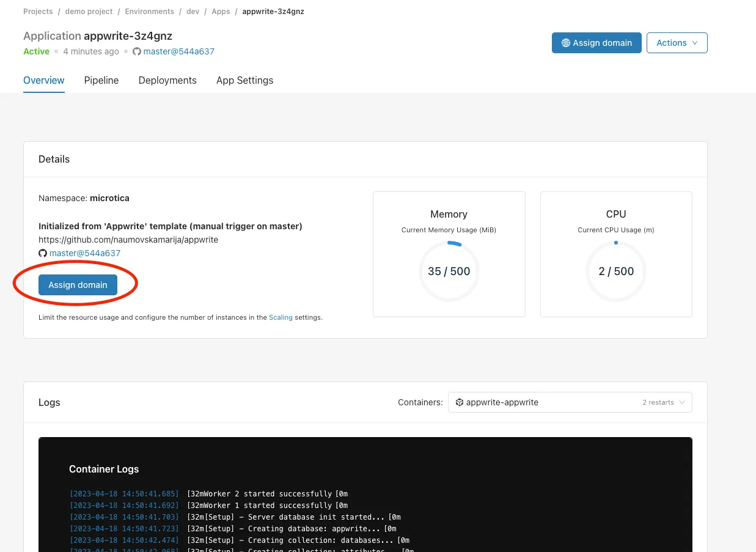Open master@544a637 link in Details card

[x=85, y=253]
